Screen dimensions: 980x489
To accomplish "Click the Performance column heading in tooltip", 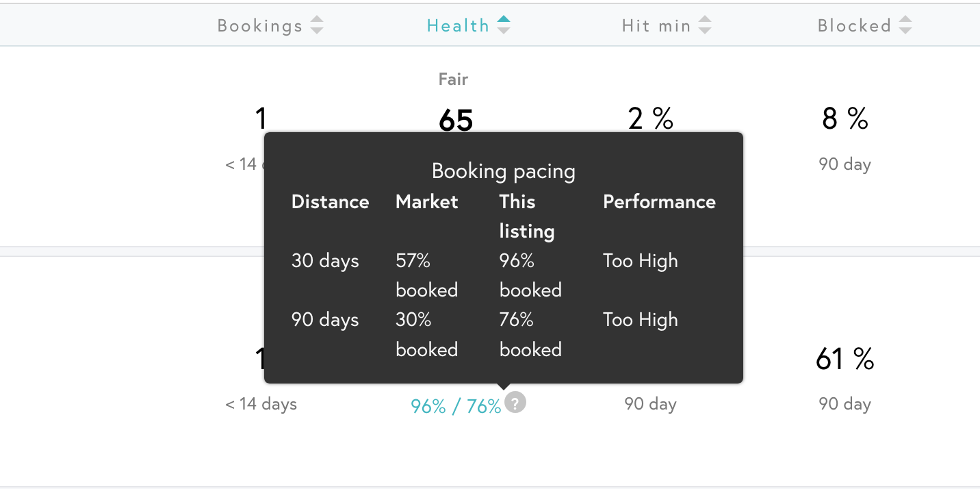I will pos(659,201).
